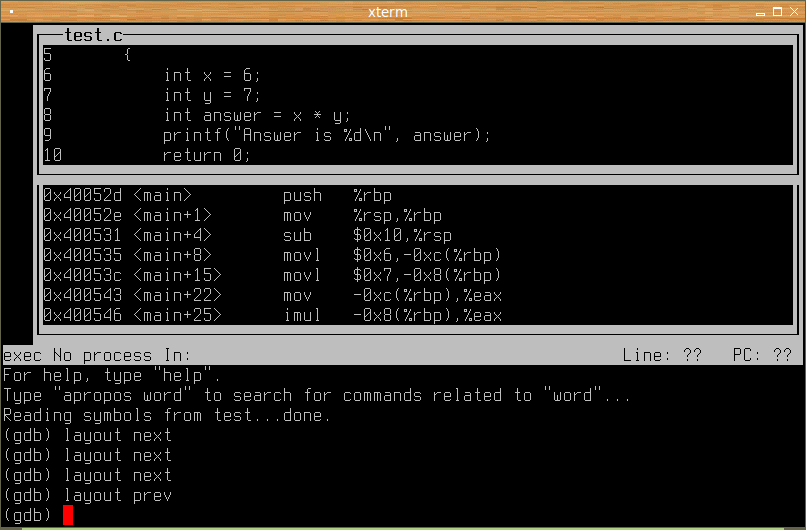This screenshot has height=530, width=806.
Task: Click 'Reading symbols from test...done.' line
Action: tap(167, 415)
